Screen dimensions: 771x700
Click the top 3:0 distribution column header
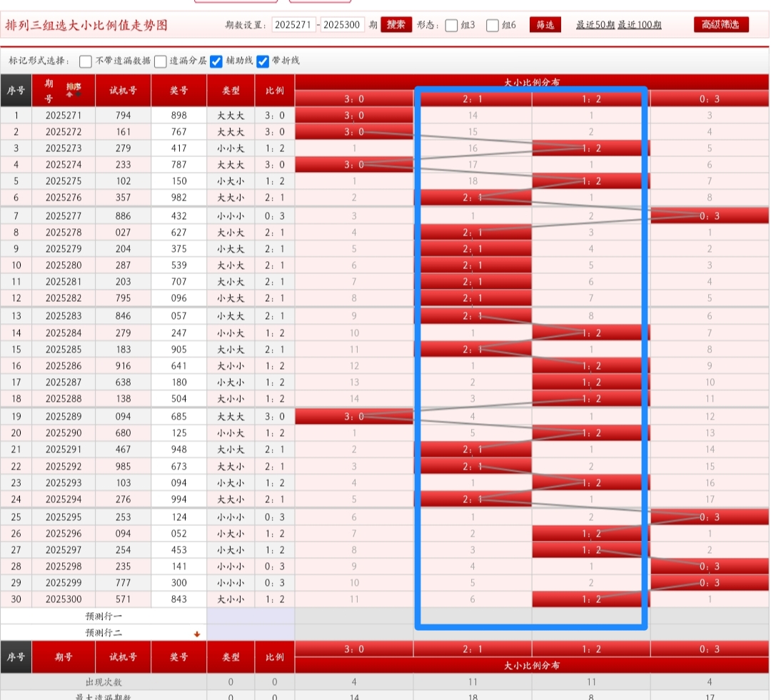[x=354, y=98]
